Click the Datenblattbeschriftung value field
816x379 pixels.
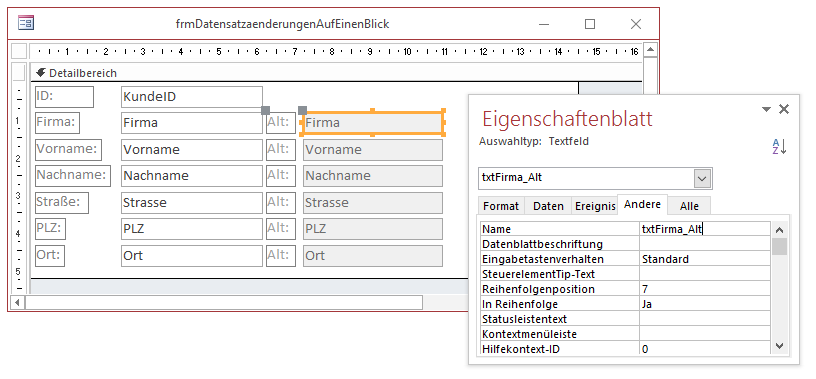click(x=705, y=244)
